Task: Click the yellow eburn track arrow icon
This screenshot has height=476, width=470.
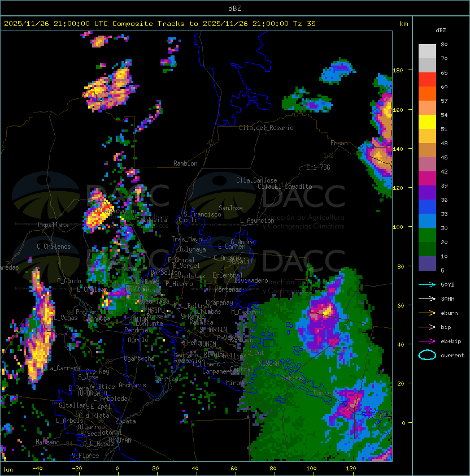Action: click(x=427, y=313)
